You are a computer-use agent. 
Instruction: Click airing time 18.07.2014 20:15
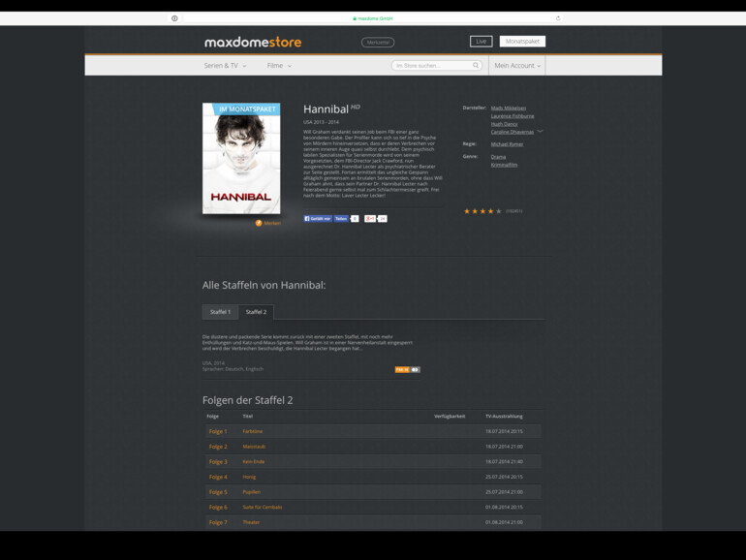click(x=504, y=431)
